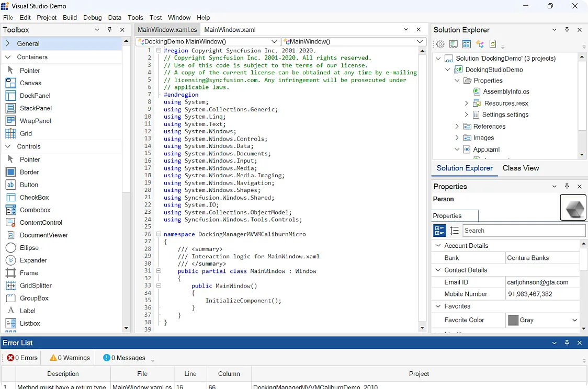Open the Tools menu
This screenshot has height=389, width=588.
tap(135, 18)
